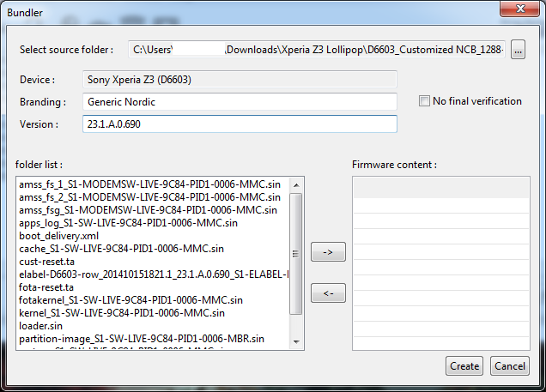The width and height of the screenshot is (546, 392).
Task: Select cache_S1-SW-LIVE-9C84-PID1-0006-MMC.sin
Action: (x=121, y=249)
